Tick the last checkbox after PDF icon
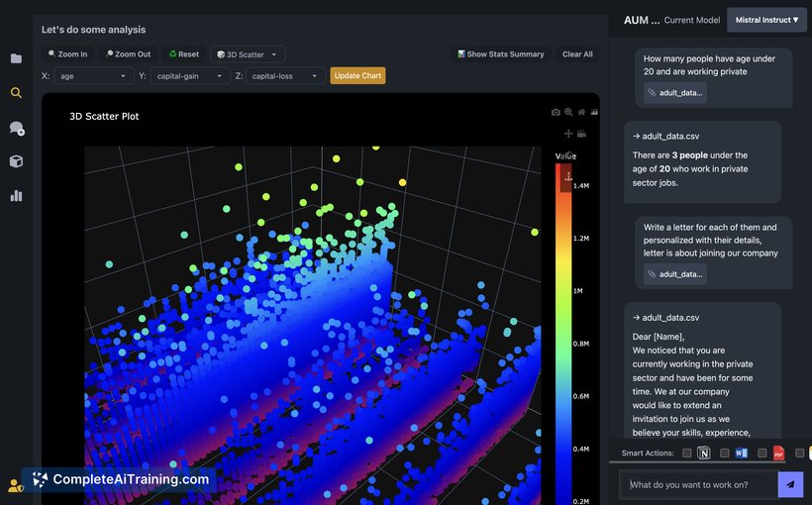The height and width of the screenshot is (505, 812). pos(799,454)
